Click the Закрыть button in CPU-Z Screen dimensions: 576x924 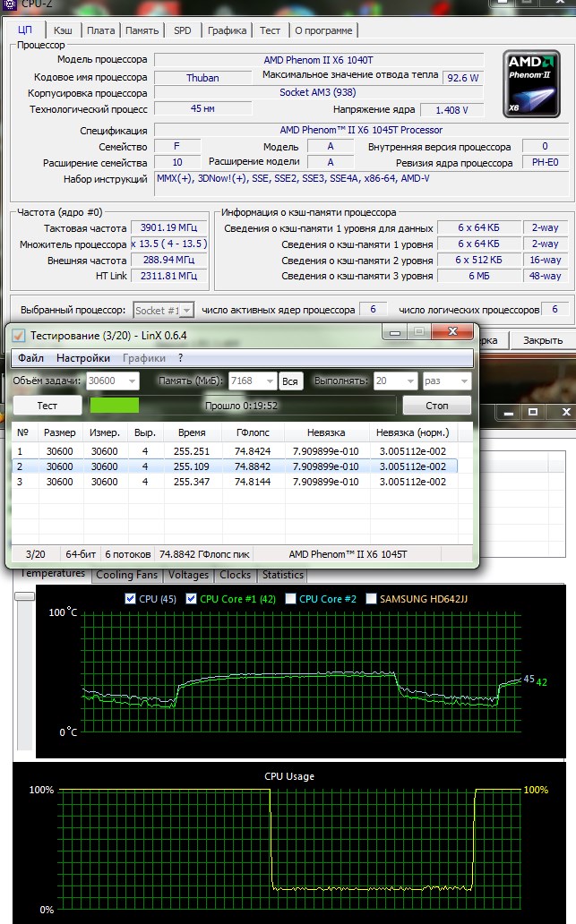pos(543,340)
